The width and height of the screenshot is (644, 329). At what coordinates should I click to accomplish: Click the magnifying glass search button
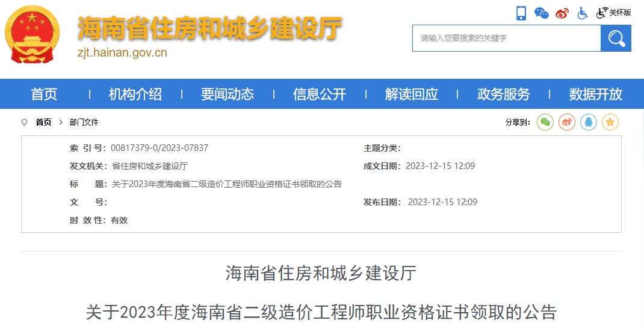[616, 38]
